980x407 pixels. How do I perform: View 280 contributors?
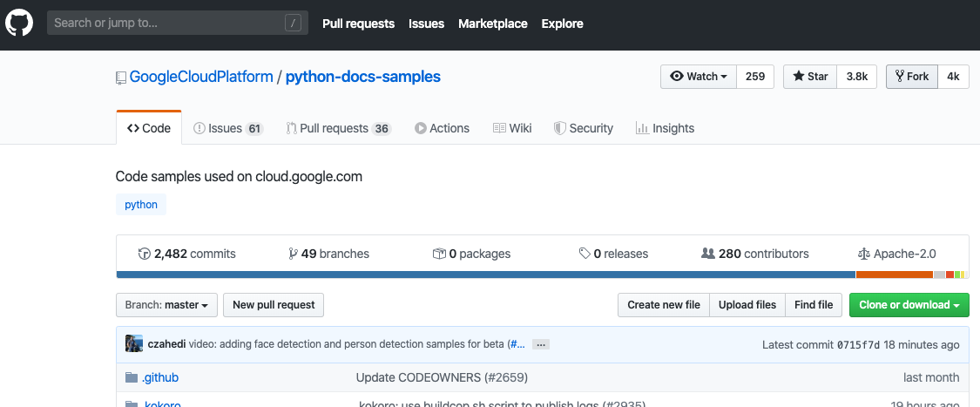(x=755, y=254)
